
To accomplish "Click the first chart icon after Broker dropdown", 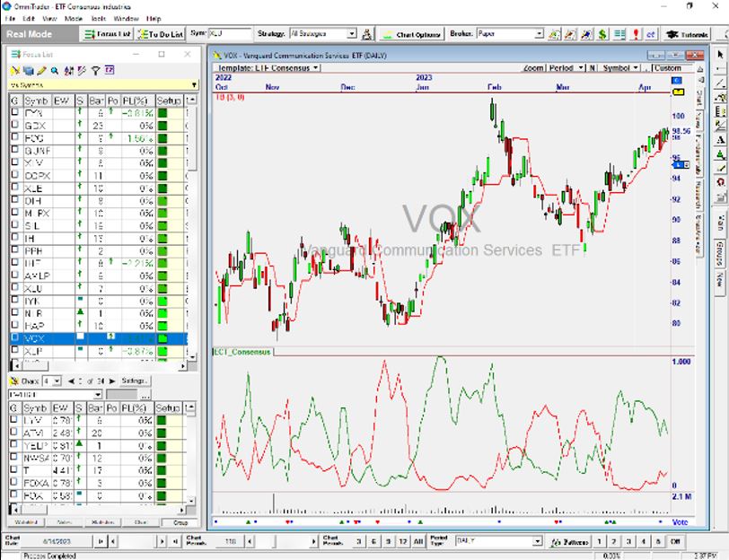I will (x=554, y=34).
